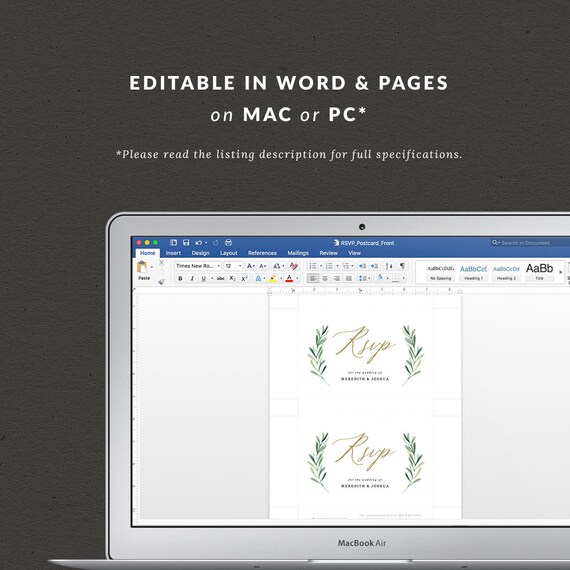Click the Undo arrow icon
The height and width of the screenshot is (570, 570).
pyautogui.click(x=198, y=242)
